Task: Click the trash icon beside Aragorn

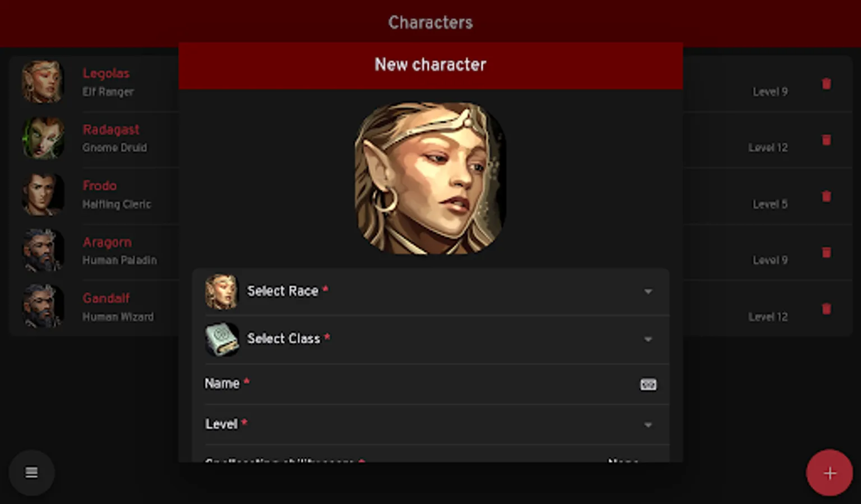Action: click(x=826, y=253)
